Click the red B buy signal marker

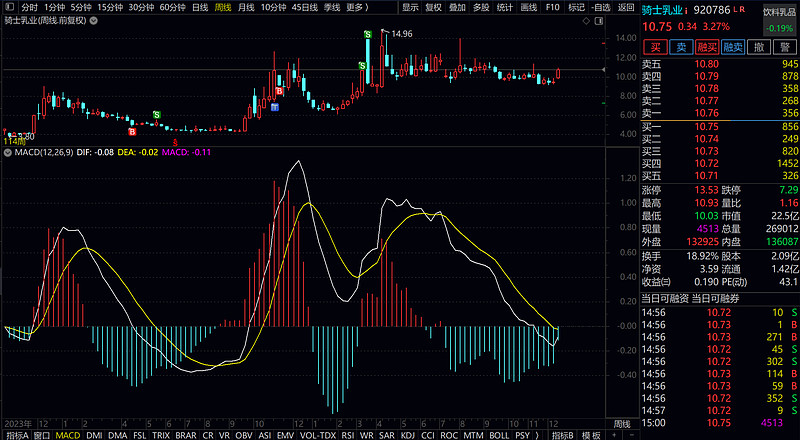coord(131,130)
